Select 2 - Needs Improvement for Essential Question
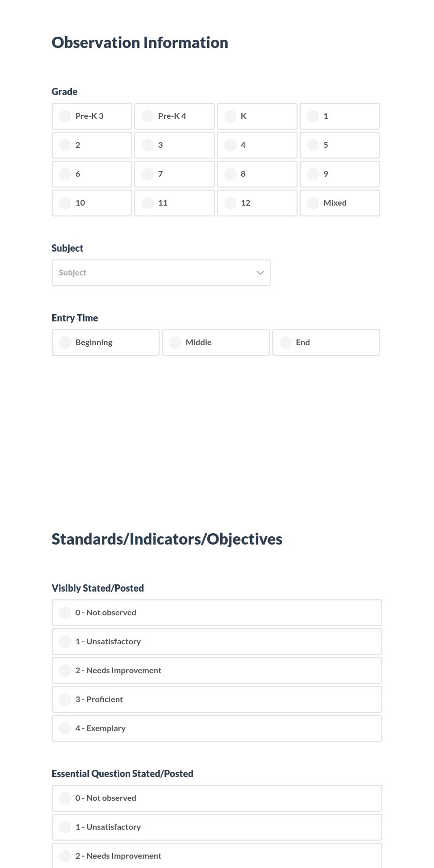Image resolution: width=434 pixels, height=868 pixels. pyautogui.click(x=216, y=856)
